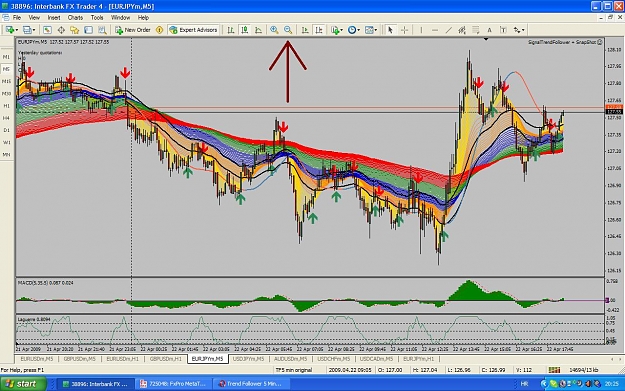The image size is (625, 391).
Task: Open the Terminal panel icon
Action: (x=88, y=30)
